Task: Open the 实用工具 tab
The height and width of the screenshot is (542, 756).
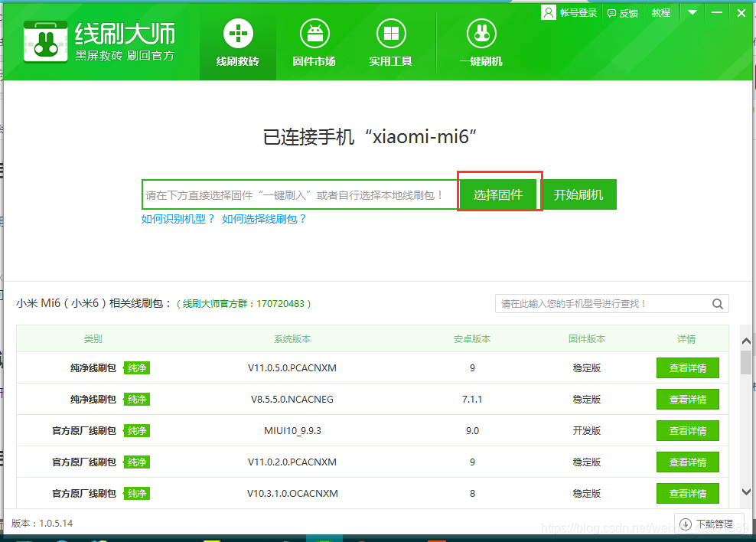Action: click(390, 43)
